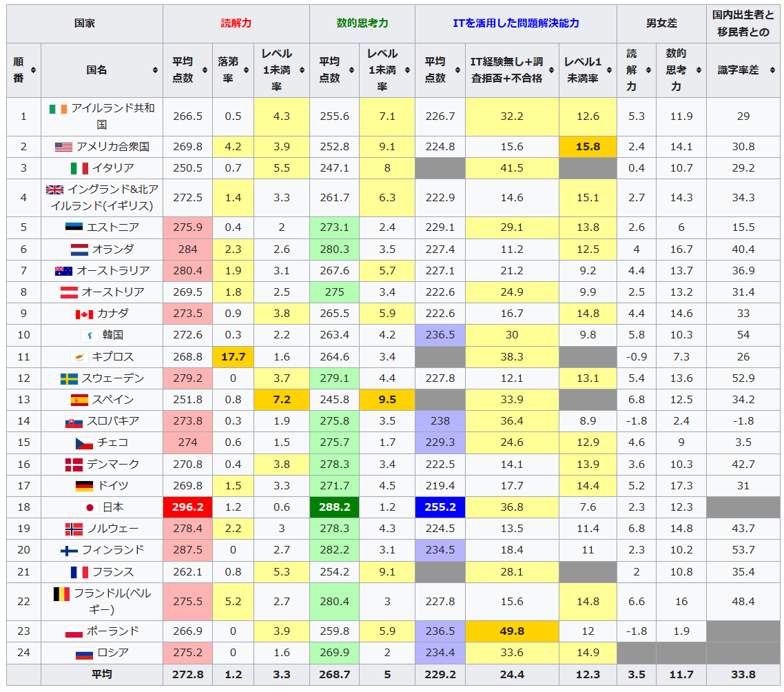Click the Australia flag icon

tap(63, 271)
